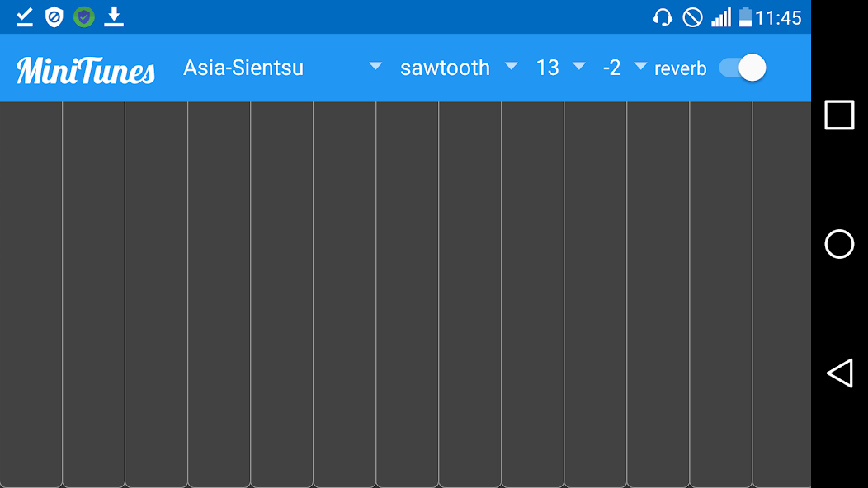Tap the shield icon in the status bar
Viewport: 868px width, 488px height.
[54, 16]
